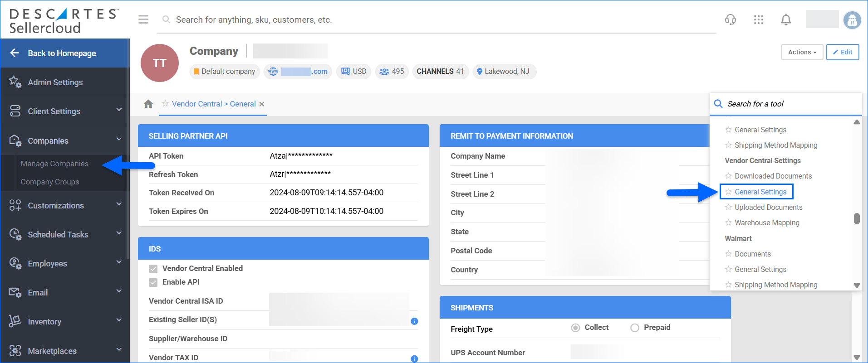Select Prepaid freight type
The width and height of the screenshot is (868, 363).
[635, 328]
